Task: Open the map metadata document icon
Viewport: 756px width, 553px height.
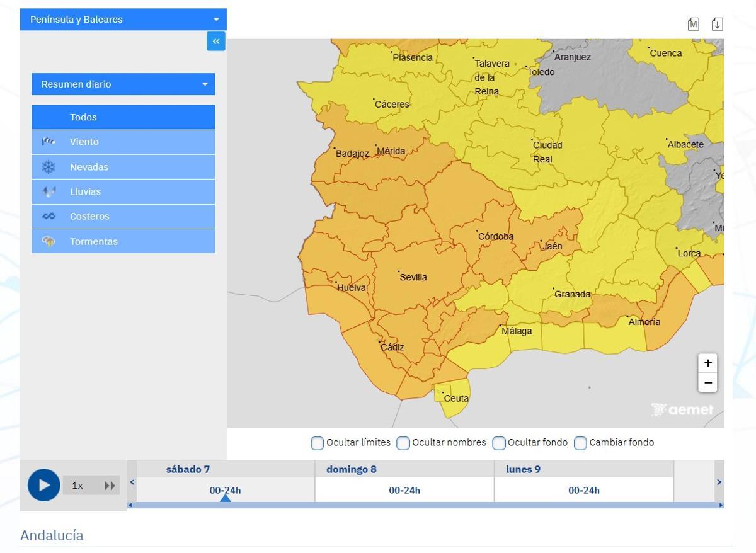Action: [693, 23]
